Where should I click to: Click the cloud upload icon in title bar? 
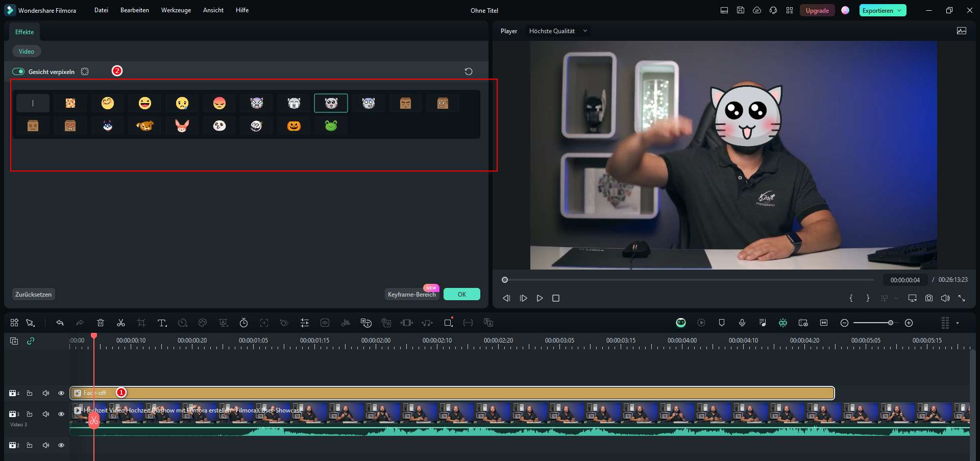(x=757, y=10)
